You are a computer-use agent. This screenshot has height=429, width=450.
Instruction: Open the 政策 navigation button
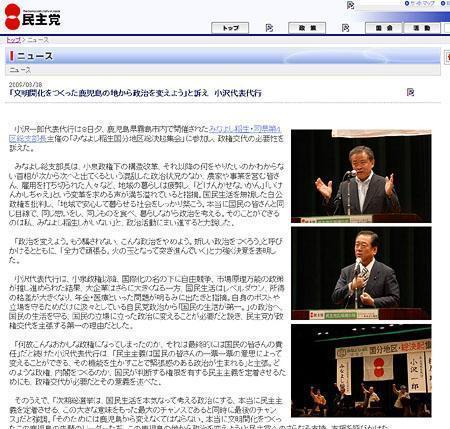tap(307, 28)
